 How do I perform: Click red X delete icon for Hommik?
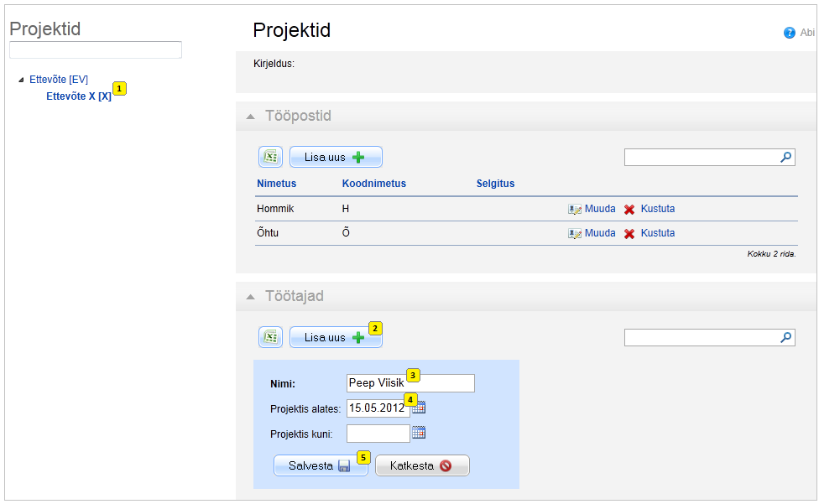pos(629,209)
